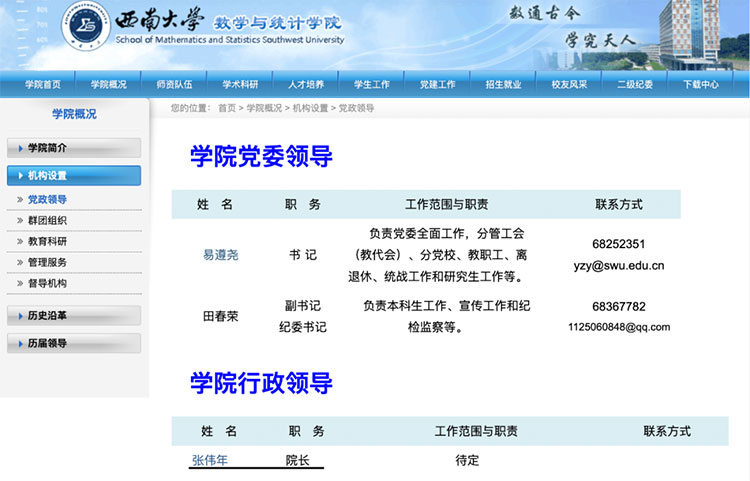The height and width of the screenshot is (481, 750).
Task: Expand the 学院简介 sidebar section
Action: pyautogui.click(x=74, y=148)
